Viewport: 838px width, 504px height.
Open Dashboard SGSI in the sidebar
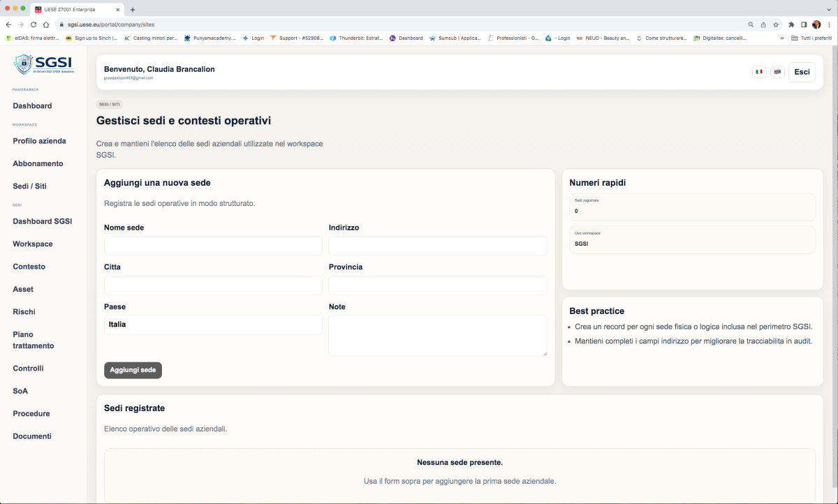pyautogui.click(x=42, y=221)
